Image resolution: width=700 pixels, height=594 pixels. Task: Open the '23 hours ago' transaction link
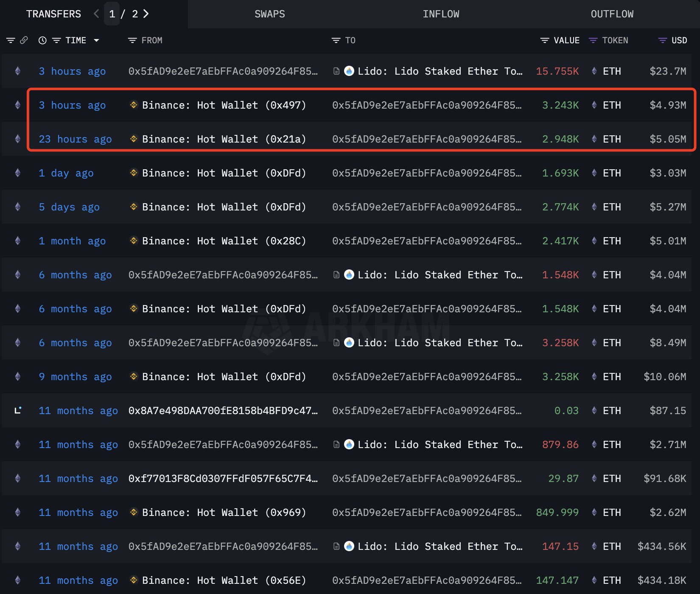point(75,139)
